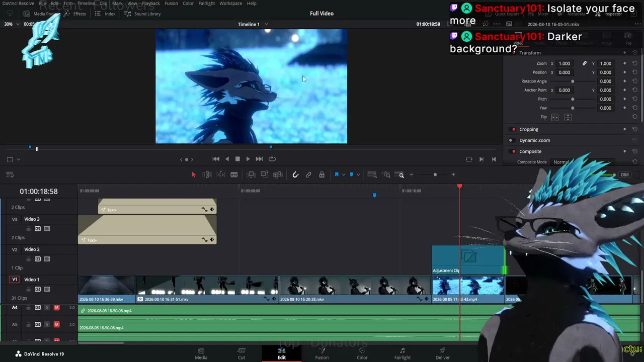Switch to the Fairlight page
644x362 pixels.
click(403, 354)
